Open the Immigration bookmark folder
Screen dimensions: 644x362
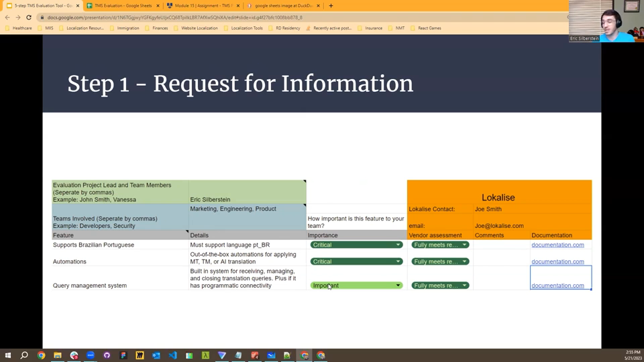point(125,28)
